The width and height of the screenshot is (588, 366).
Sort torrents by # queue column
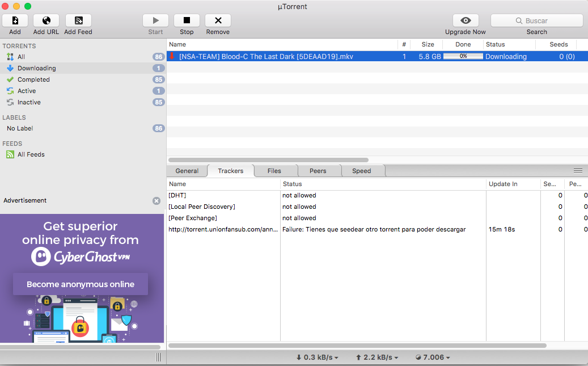404,44
